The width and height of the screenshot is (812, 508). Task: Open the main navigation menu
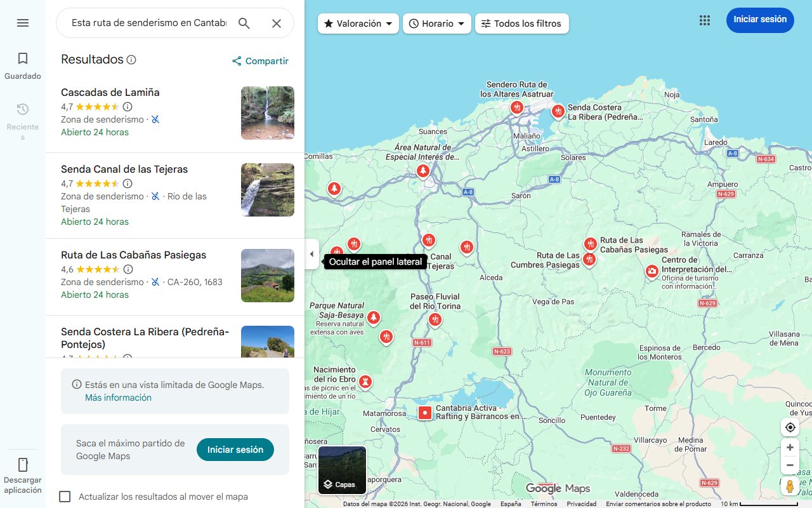pyautogui.click(x=23, y=22)
